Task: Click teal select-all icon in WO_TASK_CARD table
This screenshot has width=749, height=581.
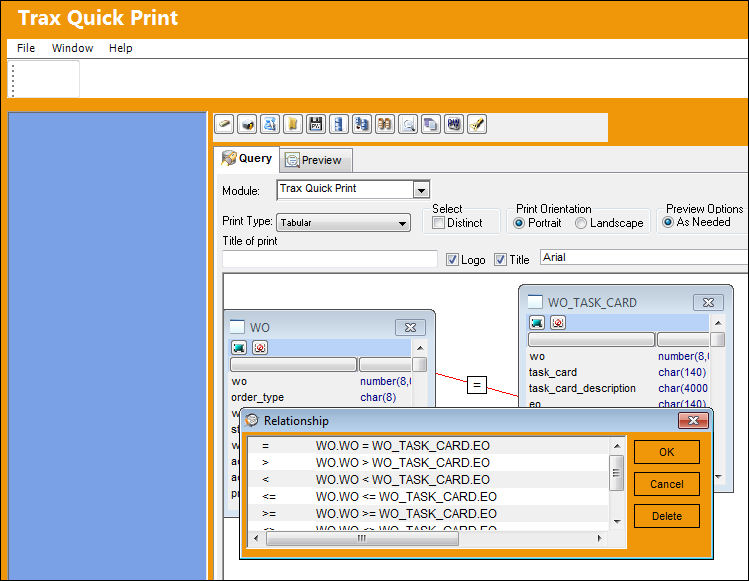Action: pos(537,323)
